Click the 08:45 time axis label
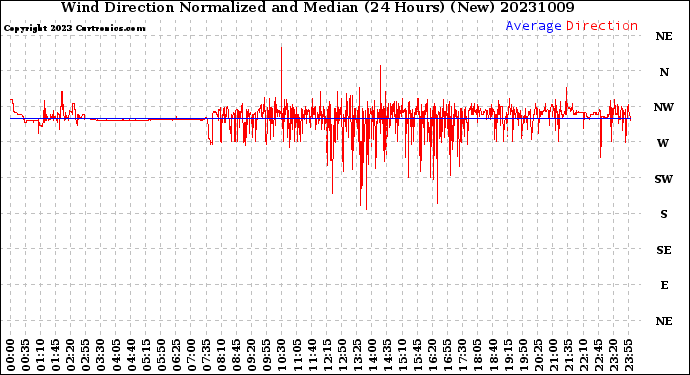 pyautogui.click(x=237, y=355)
